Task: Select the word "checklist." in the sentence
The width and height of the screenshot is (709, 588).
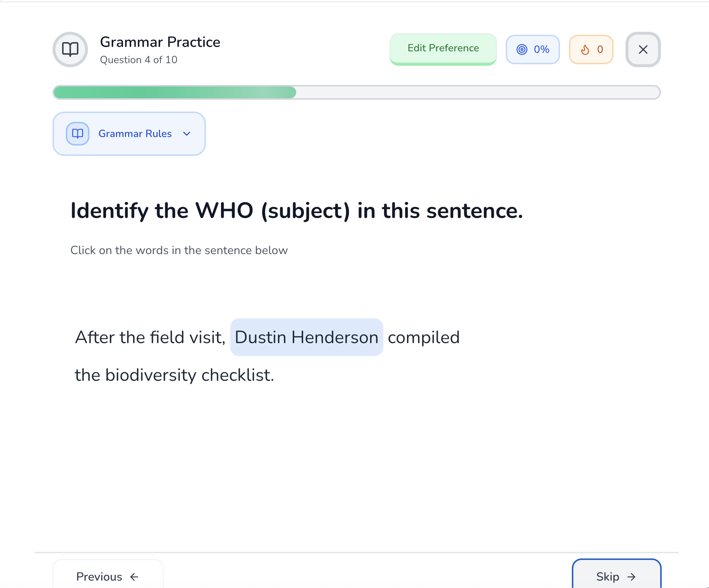Action: (x=237, y=375)
